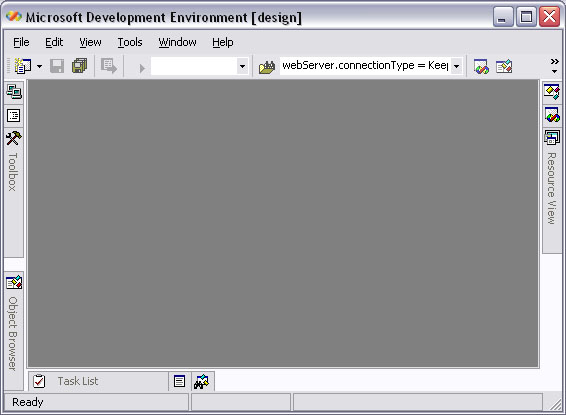Click the Class View toolbar icon
The image size is (566, 415).
pyautogui.click(x=481, y=67)
